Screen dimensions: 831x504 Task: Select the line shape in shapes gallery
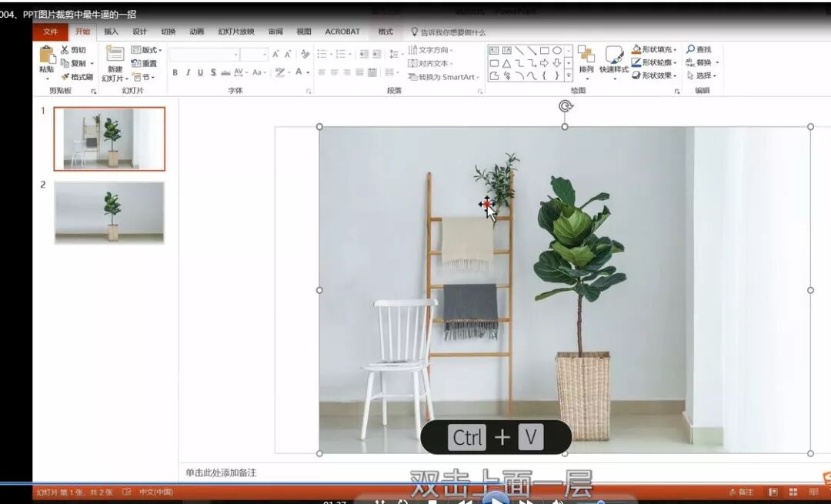519,50
